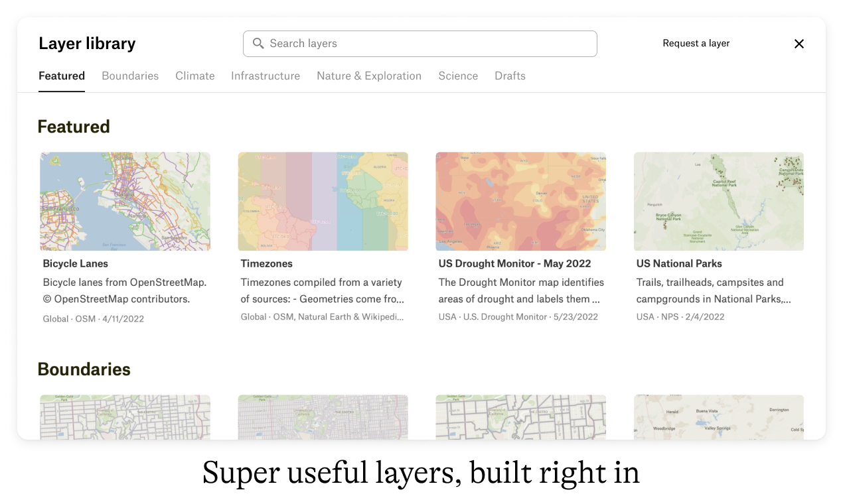Image resolution: width=843 pixels, height=504 pixels.
Task: Click the 'Trails, trailheads, campsites and' description
Action: click(x=714, y=290)
